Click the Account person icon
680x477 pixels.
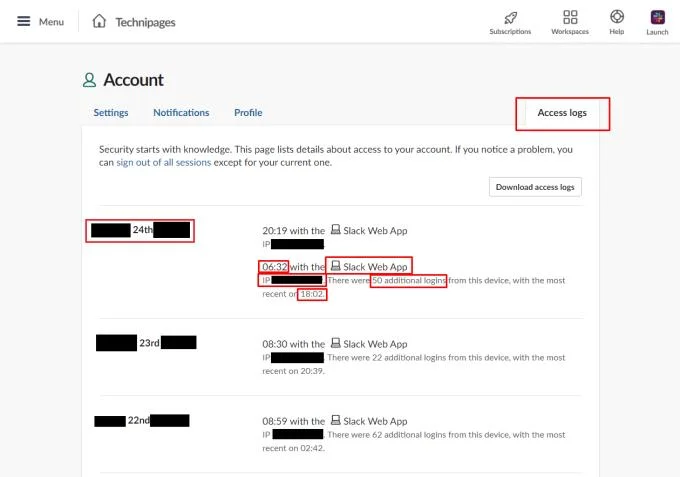(89, 80)
